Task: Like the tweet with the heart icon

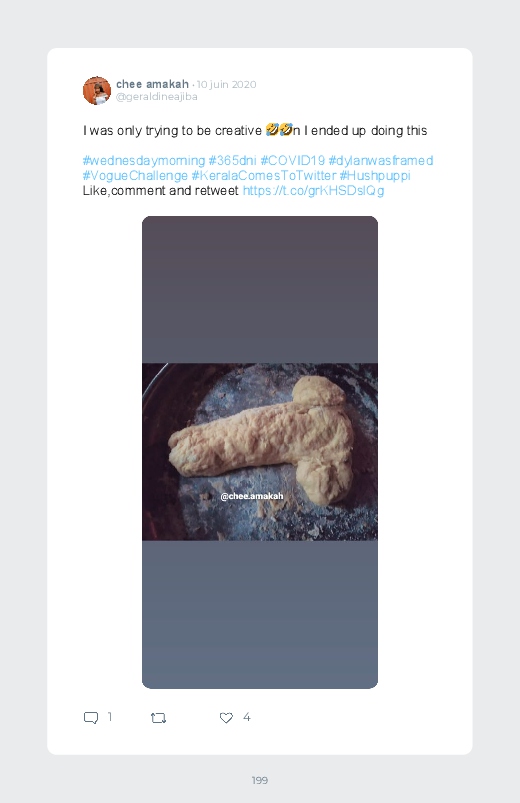Action: (226, 717)
